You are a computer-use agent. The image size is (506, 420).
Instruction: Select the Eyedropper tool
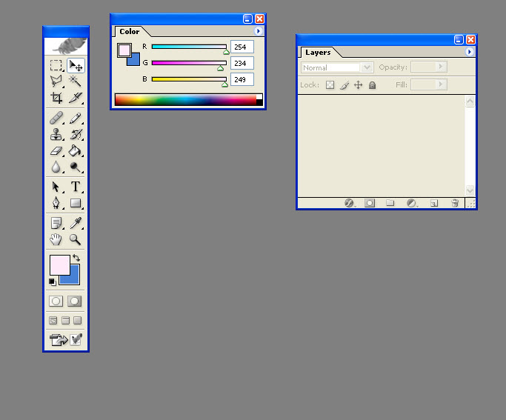(76, 223)
